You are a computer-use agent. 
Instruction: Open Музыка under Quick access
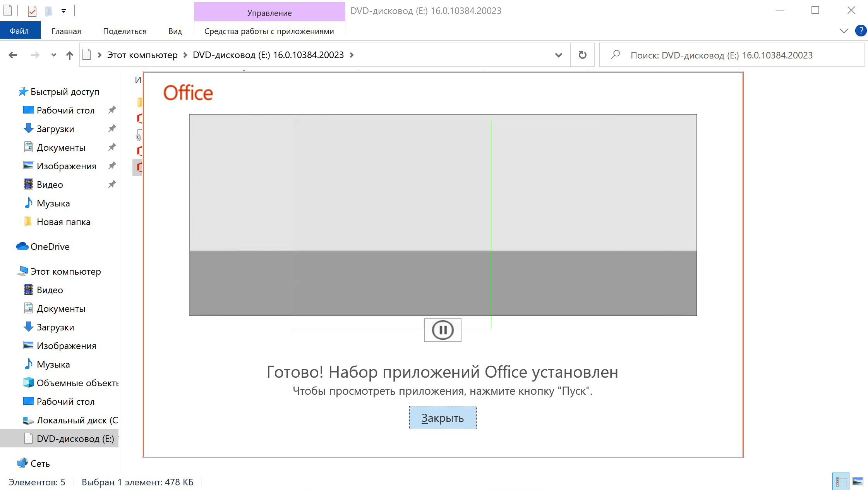point(53,203)
